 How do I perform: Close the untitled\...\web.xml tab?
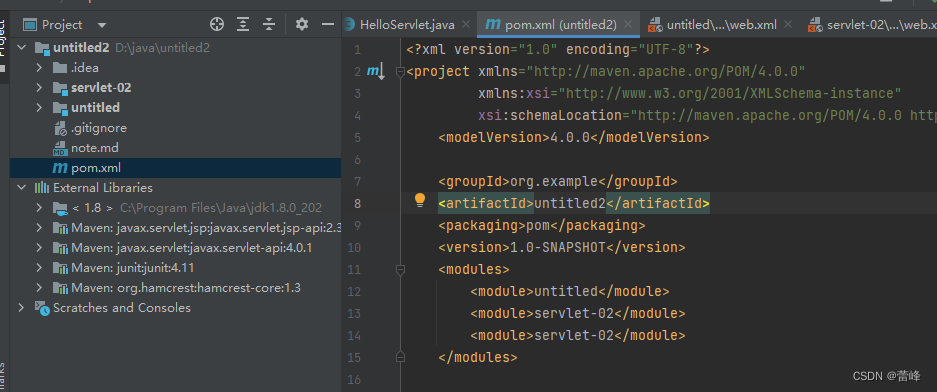(788, 24)
